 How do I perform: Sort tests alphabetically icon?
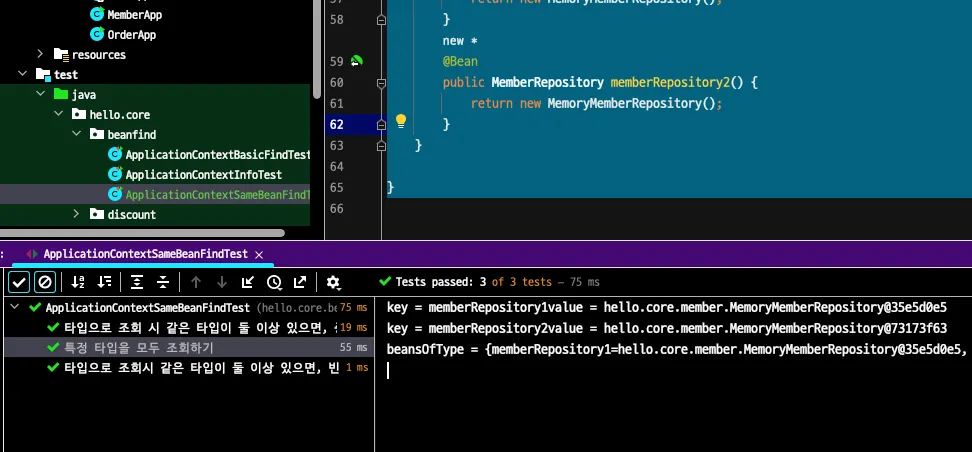pos(77,282)
